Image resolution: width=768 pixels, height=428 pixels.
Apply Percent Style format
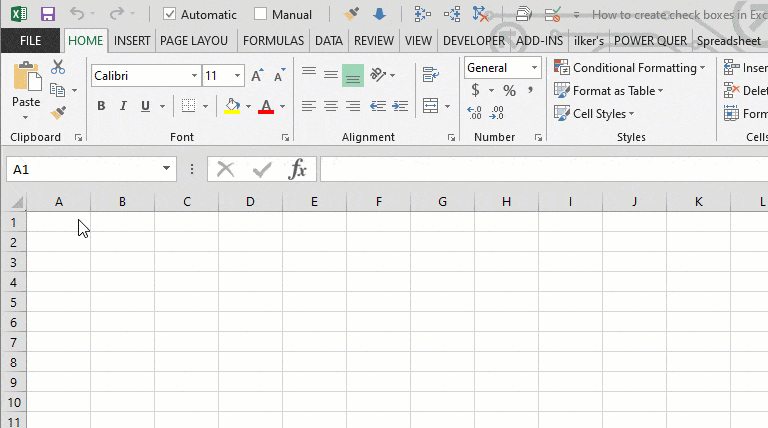(509, 91)
